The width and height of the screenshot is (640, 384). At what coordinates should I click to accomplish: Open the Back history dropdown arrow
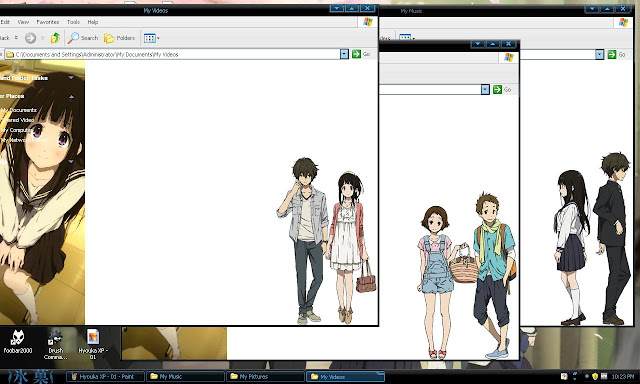tap(16, 38)
